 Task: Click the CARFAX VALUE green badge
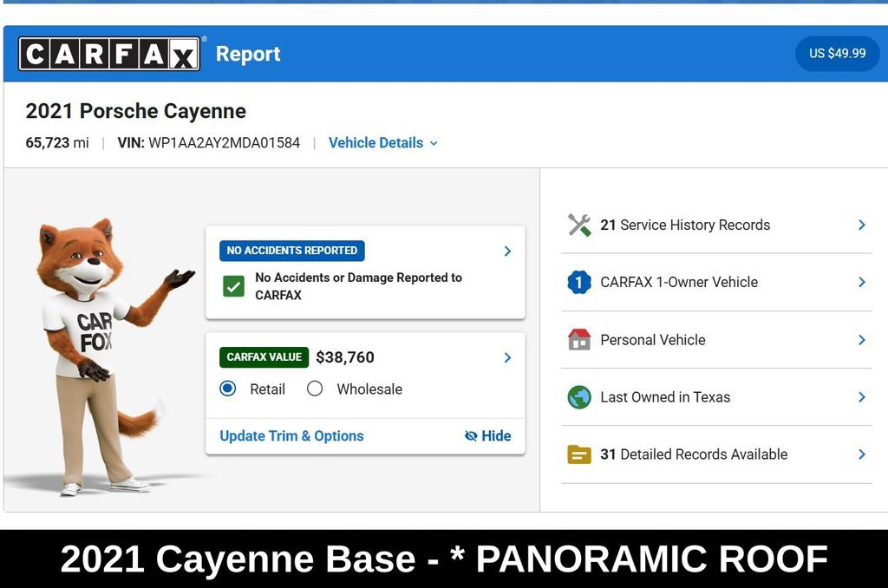tap(264, 357)
